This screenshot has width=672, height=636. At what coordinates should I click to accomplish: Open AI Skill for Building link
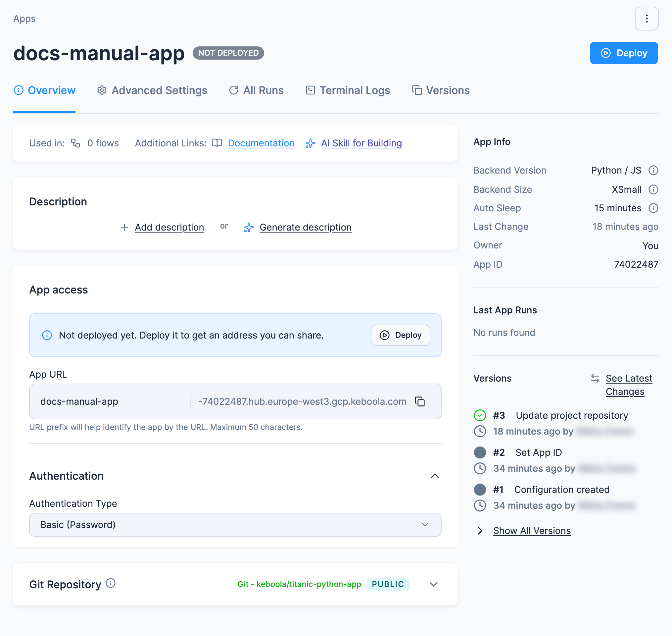[361, 143]
